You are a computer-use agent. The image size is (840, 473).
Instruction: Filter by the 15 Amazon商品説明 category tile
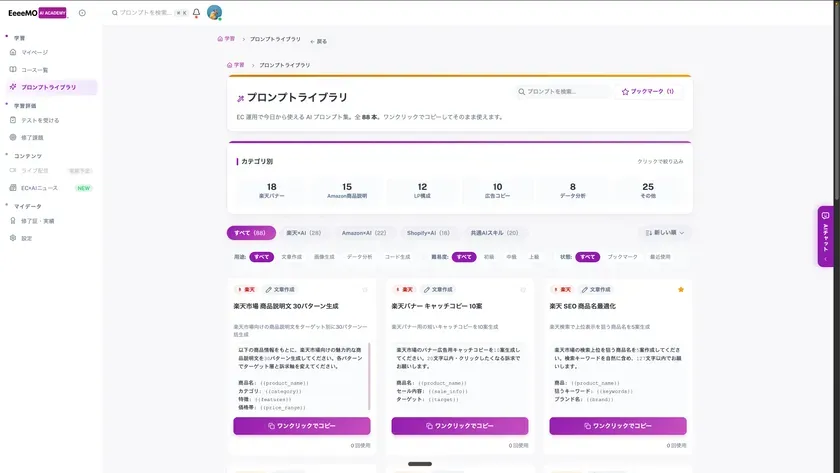point(347,190)
